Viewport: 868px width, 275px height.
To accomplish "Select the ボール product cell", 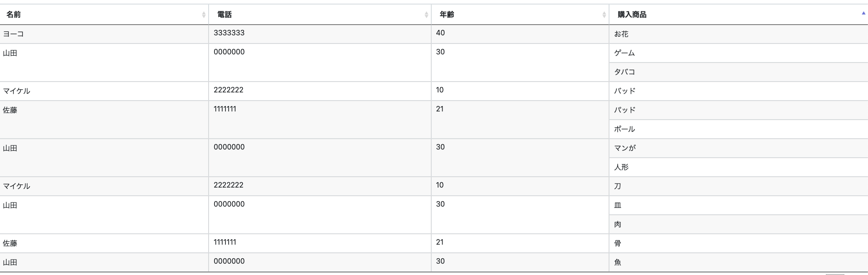I will pyautogui.click(x=624, y=129).
